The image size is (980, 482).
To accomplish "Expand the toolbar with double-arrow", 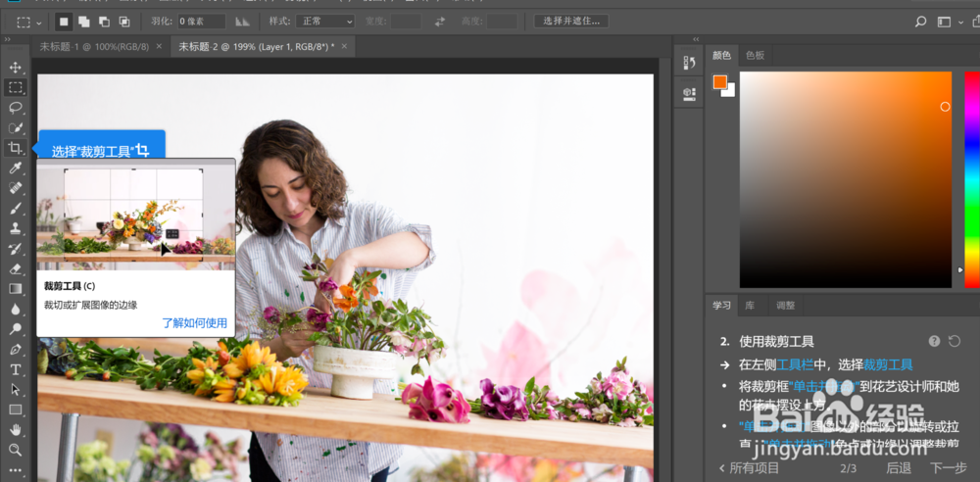I will (8, 39).
